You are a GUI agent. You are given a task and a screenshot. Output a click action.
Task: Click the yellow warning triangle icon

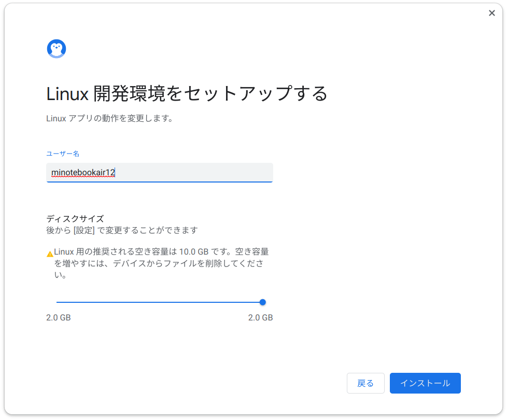(50, 254)
